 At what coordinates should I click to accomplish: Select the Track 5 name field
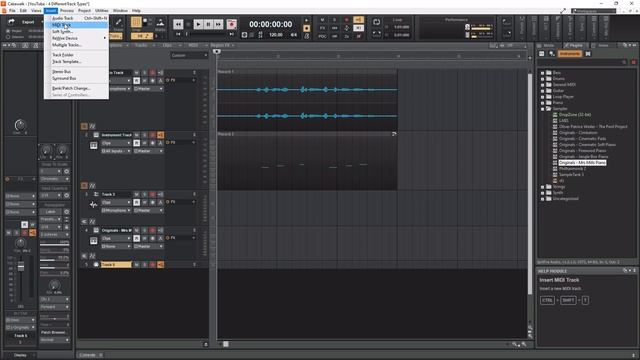(x=116, y=264)
